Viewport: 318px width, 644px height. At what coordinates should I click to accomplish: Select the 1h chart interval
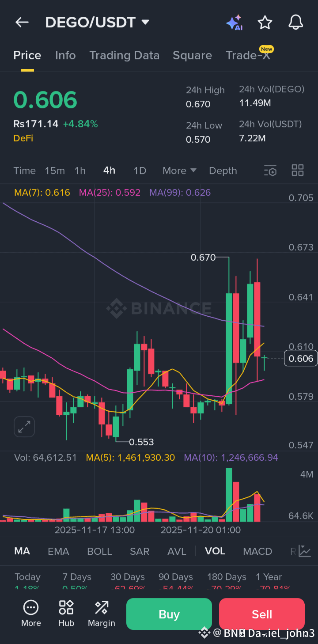[80, 170]
